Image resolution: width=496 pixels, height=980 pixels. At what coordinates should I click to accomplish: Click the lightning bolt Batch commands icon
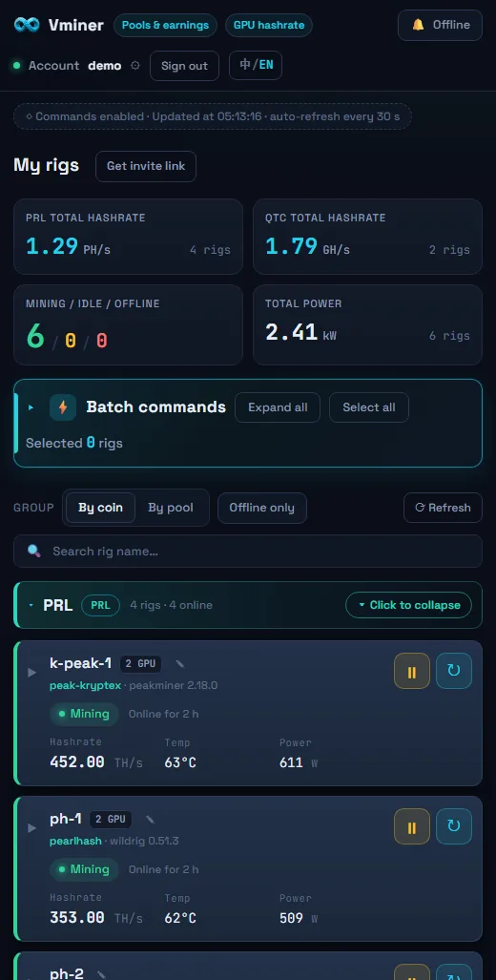tap(62, 407)
